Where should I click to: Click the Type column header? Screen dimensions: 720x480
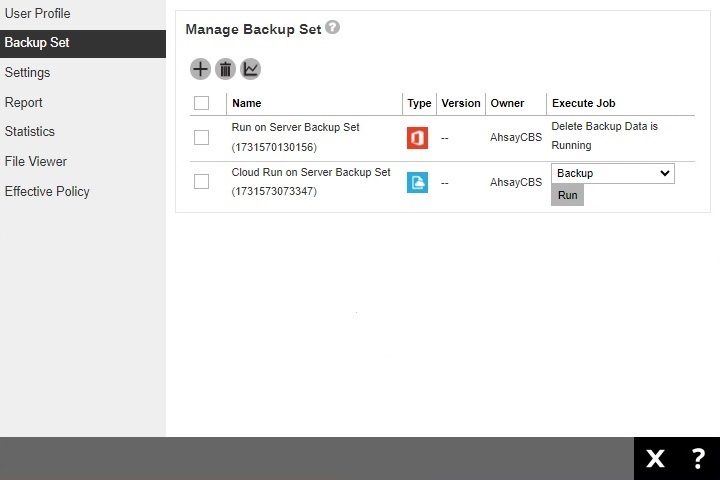tap(419, 103)
